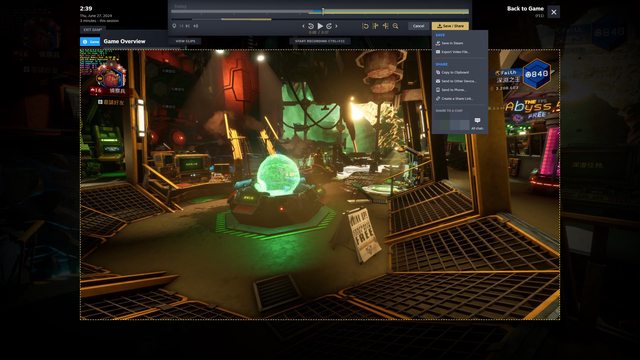Step to next frame with right chevron

[336, 26]
